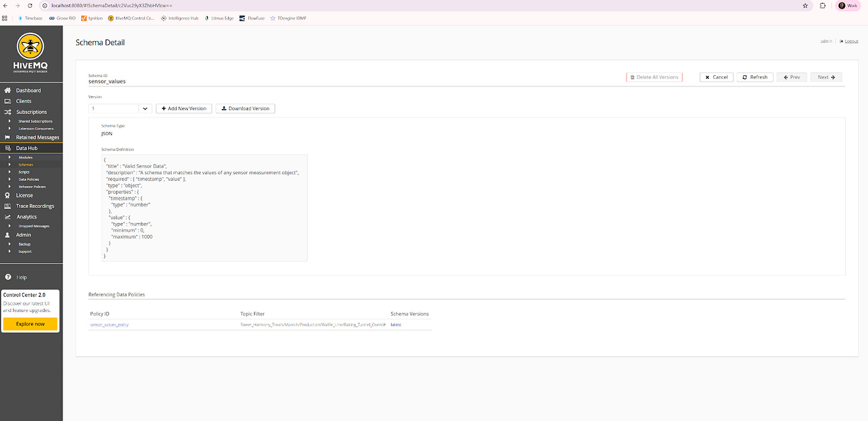
Task: Select the Schemas submenu item
Action: click(x=26, y=165)
